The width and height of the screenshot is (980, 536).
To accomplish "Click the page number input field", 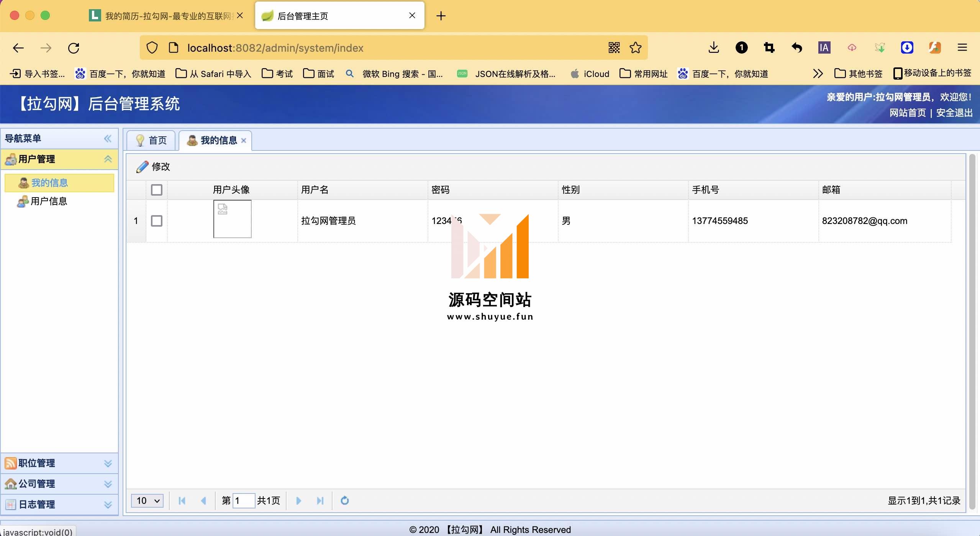I will coord(244,500).
